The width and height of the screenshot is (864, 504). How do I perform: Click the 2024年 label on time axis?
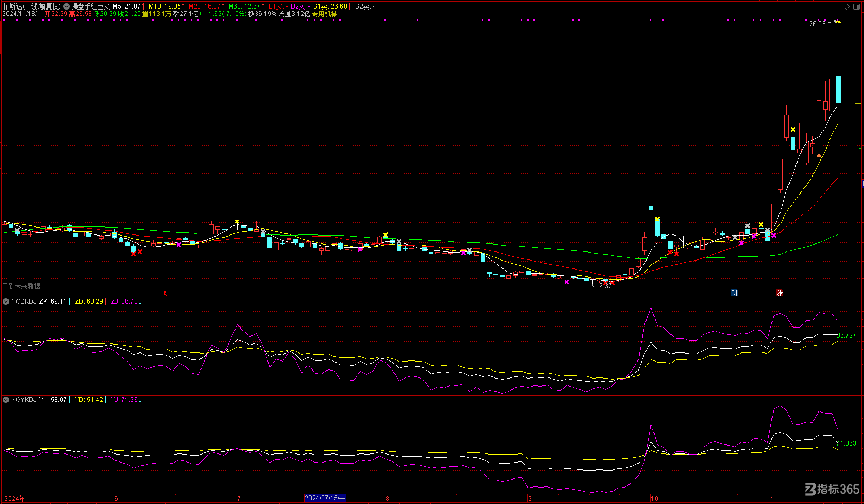(x=15, y=499)
